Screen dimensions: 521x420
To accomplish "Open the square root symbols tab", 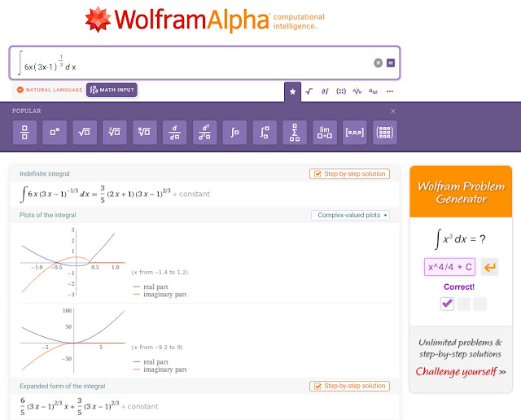I will pos(309,91).
